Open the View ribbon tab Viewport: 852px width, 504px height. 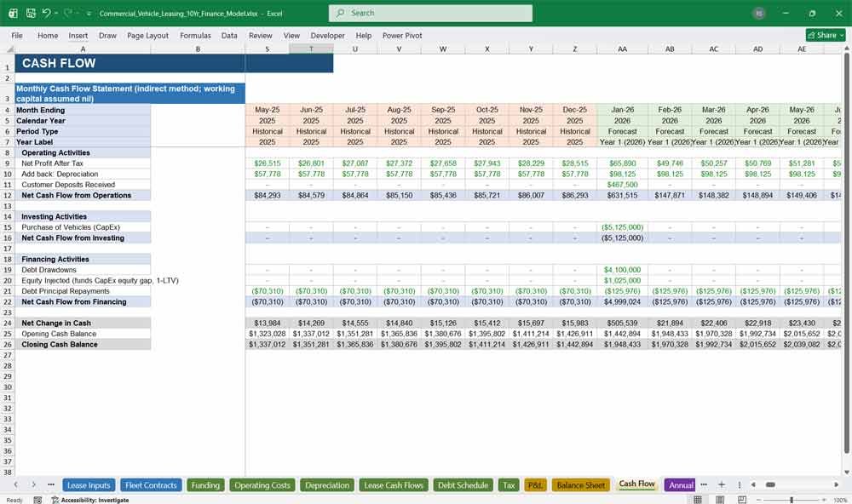(291, 35)
